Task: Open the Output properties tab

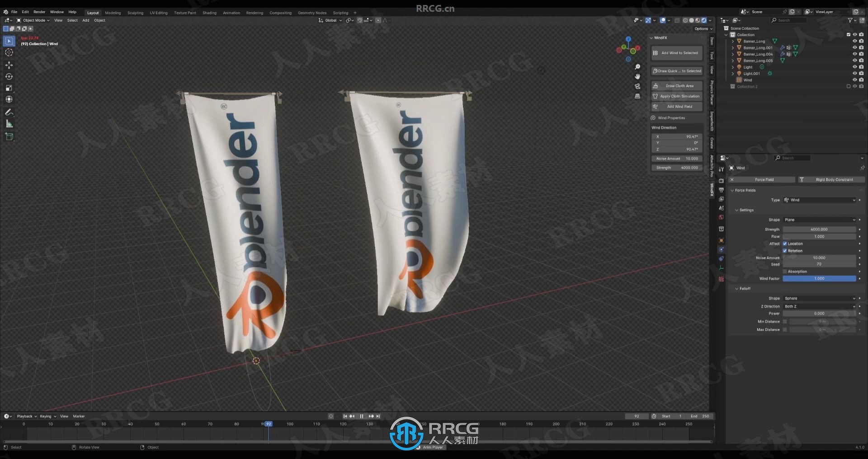Action: [x=722, y=190]
